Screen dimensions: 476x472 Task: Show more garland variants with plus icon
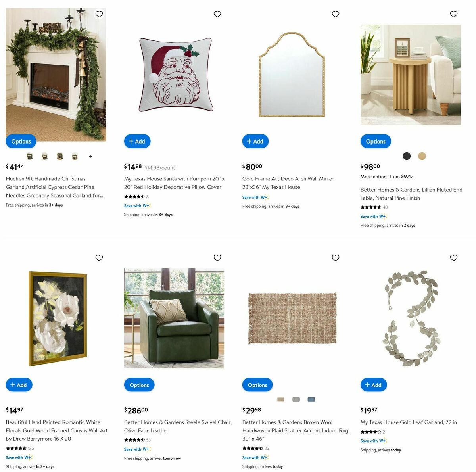[90, 157]
